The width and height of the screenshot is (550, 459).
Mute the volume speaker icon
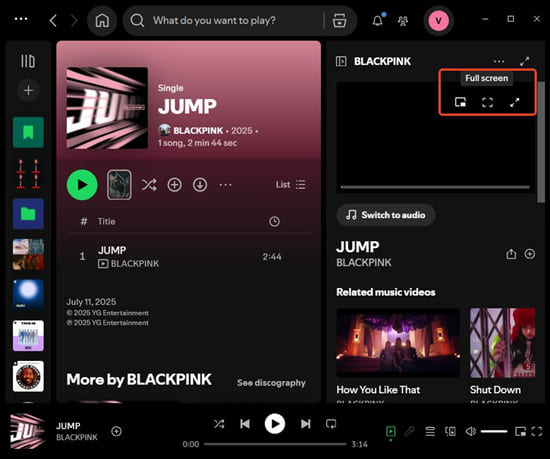pos(470,431)
